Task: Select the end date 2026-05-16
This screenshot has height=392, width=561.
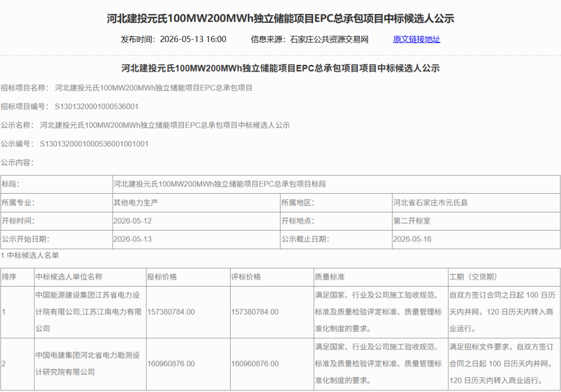Action: [x=476, y=239]
